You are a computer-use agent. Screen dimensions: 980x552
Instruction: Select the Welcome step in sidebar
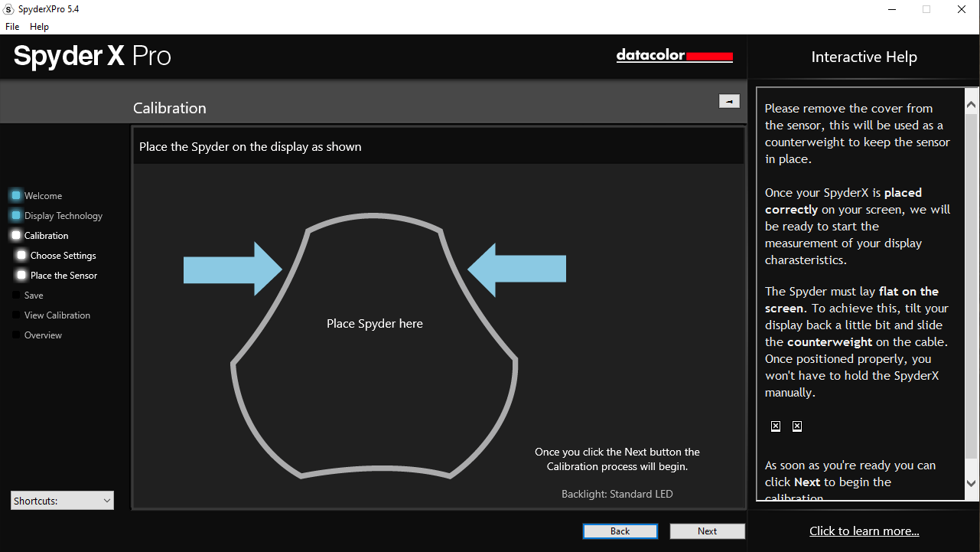(43, 196)
